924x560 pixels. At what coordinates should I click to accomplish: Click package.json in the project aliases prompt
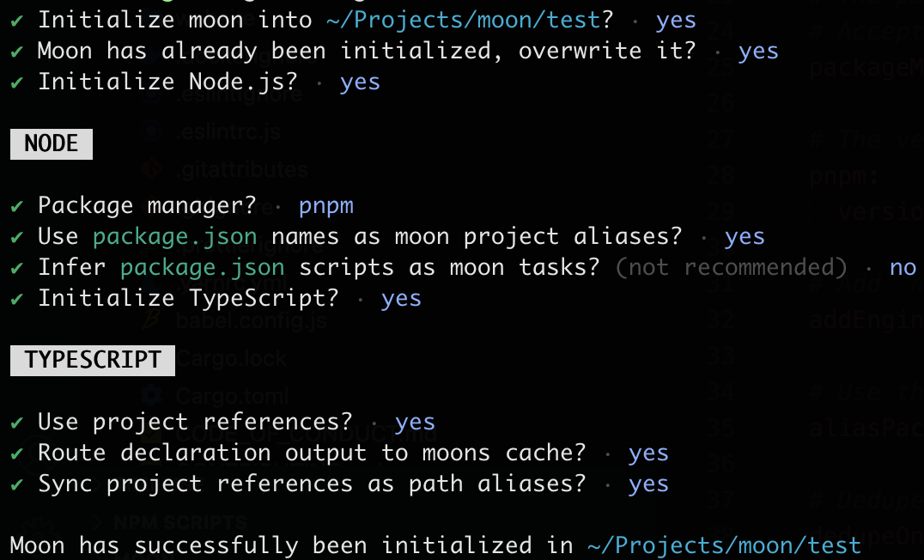pos(174,237)
